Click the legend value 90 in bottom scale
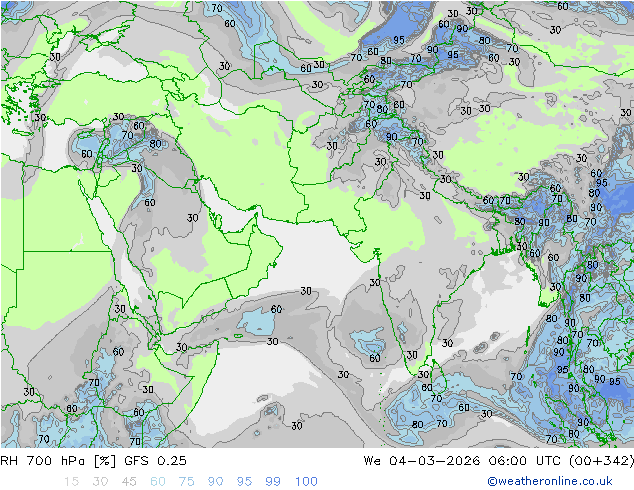The height and width of the screenshot is (490, 634). pyautogui.click(x=216, y=481)
